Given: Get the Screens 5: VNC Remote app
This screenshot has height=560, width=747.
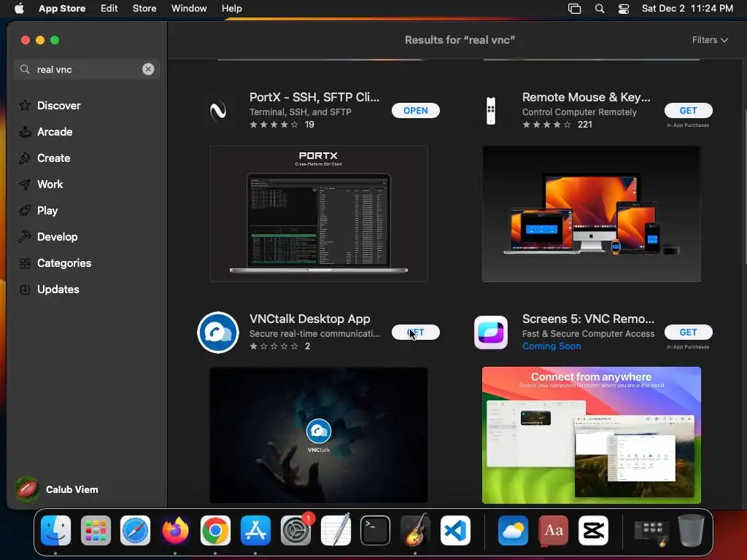Looking at the screenshot, I should click(x=688, y=332).
